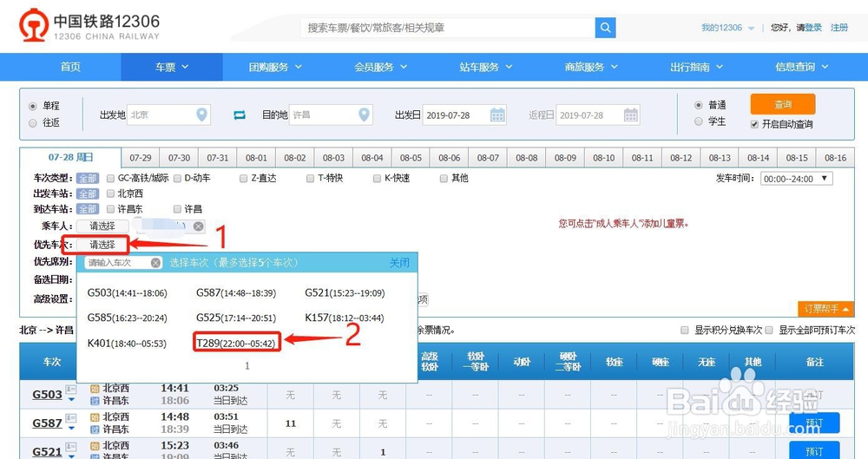Image resolution: width=868 pixels, height=459 pixels.
Task: Expand G503 train details arrow
Action: (71, 400)
